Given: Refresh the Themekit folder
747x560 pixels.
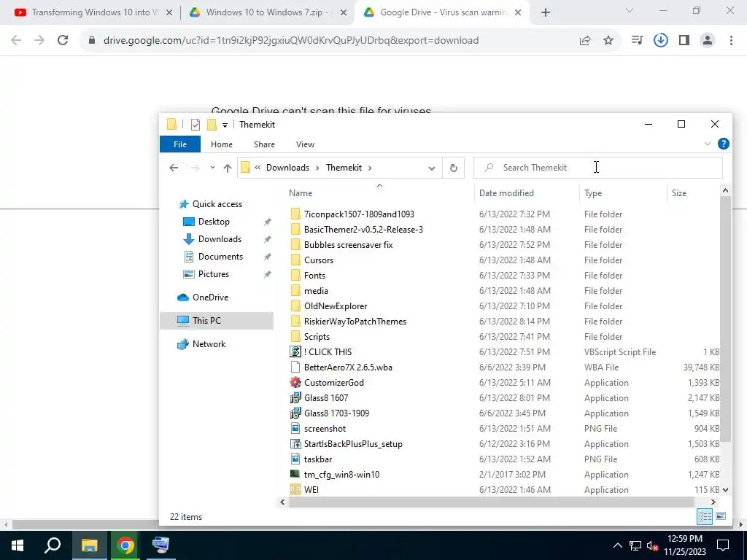Looking at the screenshot, I should pyautogui.click(x=453, y=168).
